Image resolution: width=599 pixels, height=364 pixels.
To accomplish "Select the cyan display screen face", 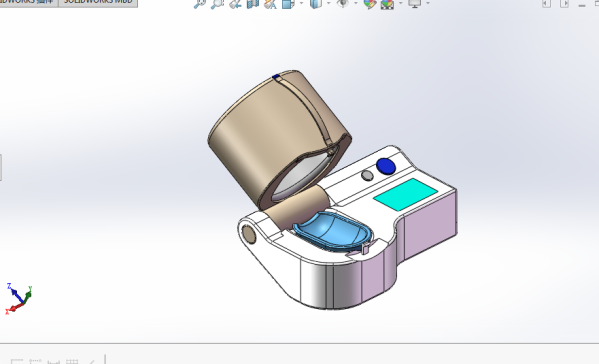I will pyautogui.click(x=405, y=194).
